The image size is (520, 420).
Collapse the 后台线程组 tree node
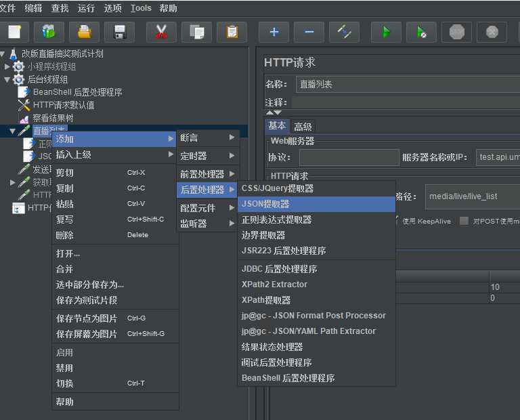tap(7, 80)
